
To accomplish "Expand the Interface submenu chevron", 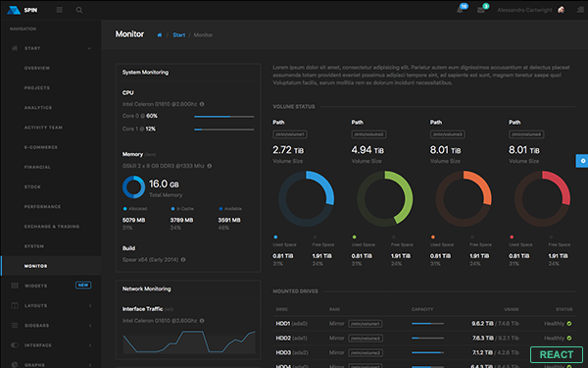I will point(90,344).
